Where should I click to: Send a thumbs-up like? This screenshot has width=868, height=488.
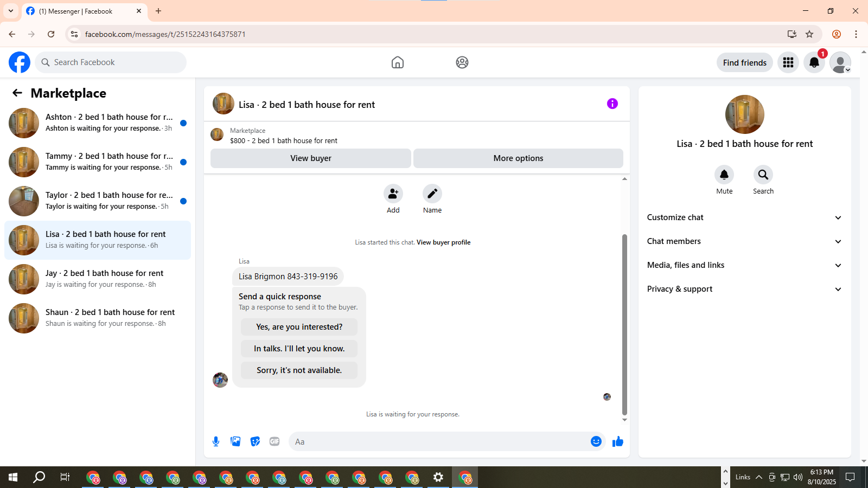pyautogui.click(x=618, y=441)
